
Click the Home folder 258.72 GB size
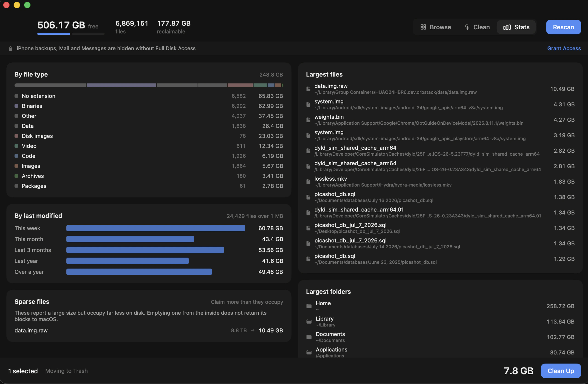(560, 306)
